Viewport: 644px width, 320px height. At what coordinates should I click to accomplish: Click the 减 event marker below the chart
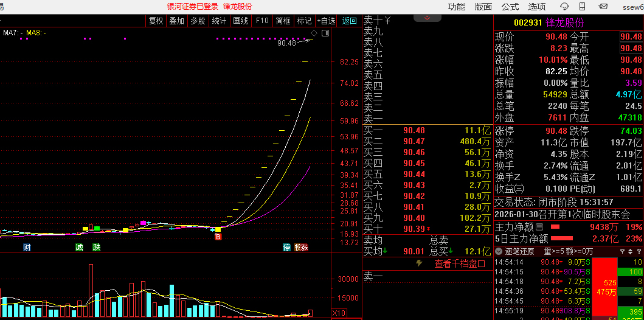tap(79, 247)
